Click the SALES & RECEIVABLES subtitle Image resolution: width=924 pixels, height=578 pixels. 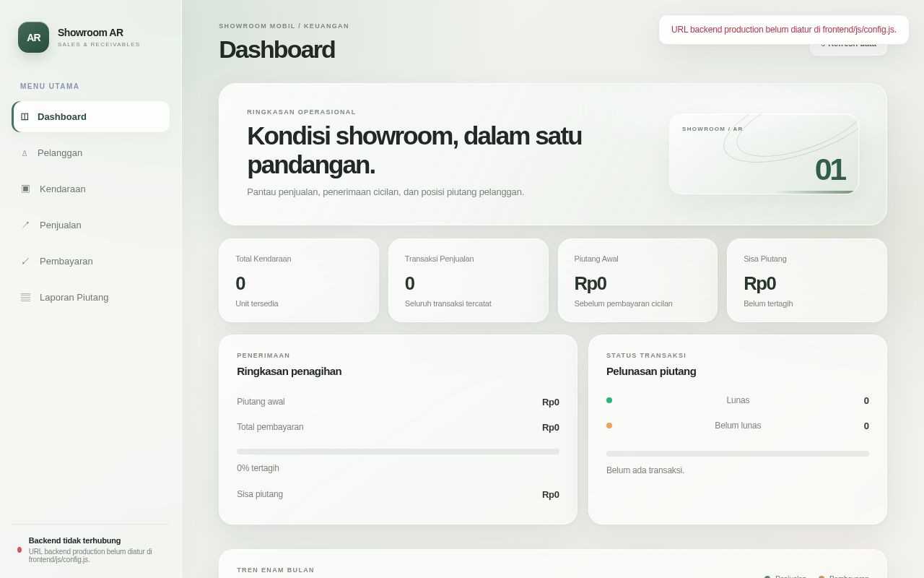99,45
